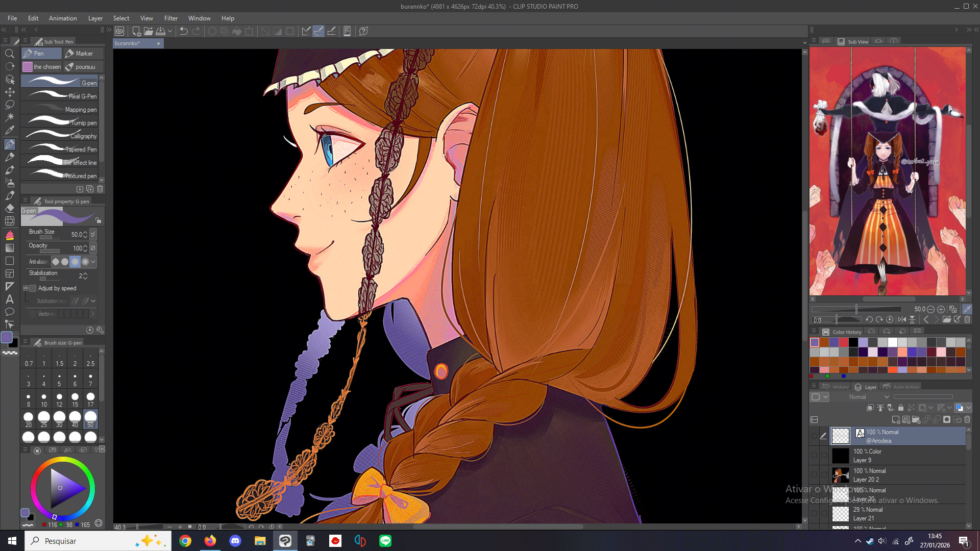The width and height of the screenshot is (980, 551).
Task: Enable the Adjust by speed checkbox
Action: click(x=33, y=288)
